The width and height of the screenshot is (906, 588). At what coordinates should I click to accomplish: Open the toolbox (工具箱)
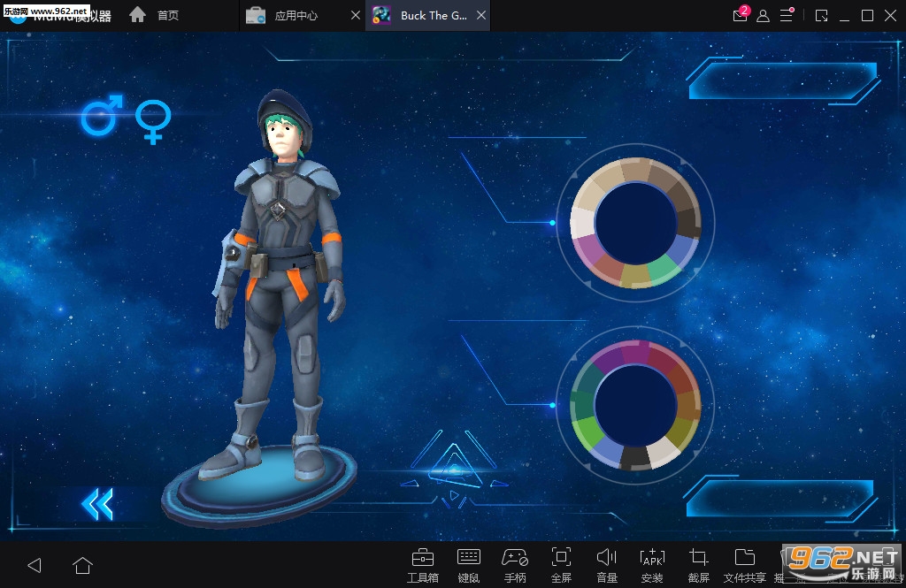423,564
